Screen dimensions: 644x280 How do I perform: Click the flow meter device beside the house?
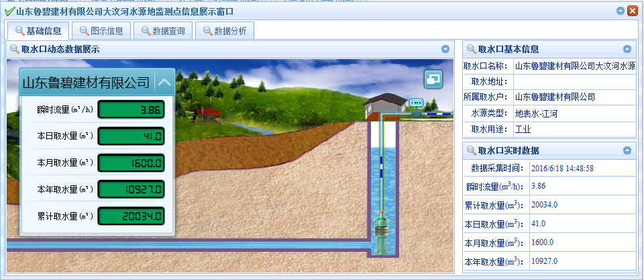(417, 103)
